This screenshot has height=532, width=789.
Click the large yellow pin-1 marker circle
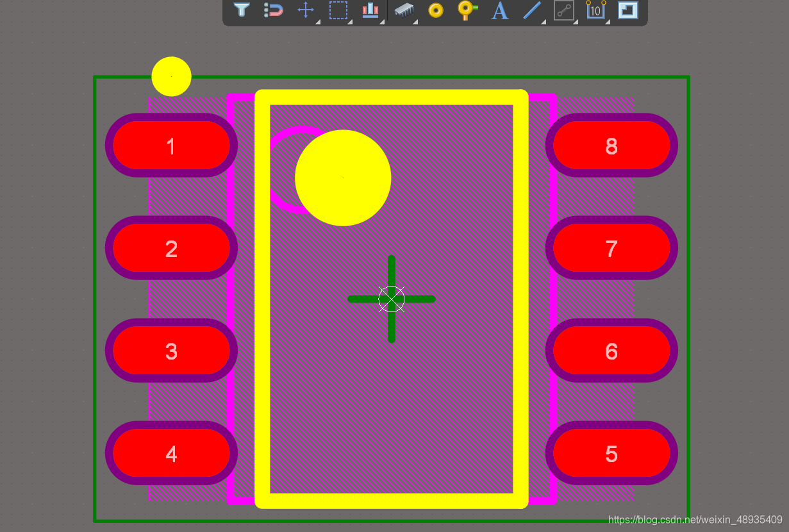click(343, 178)
